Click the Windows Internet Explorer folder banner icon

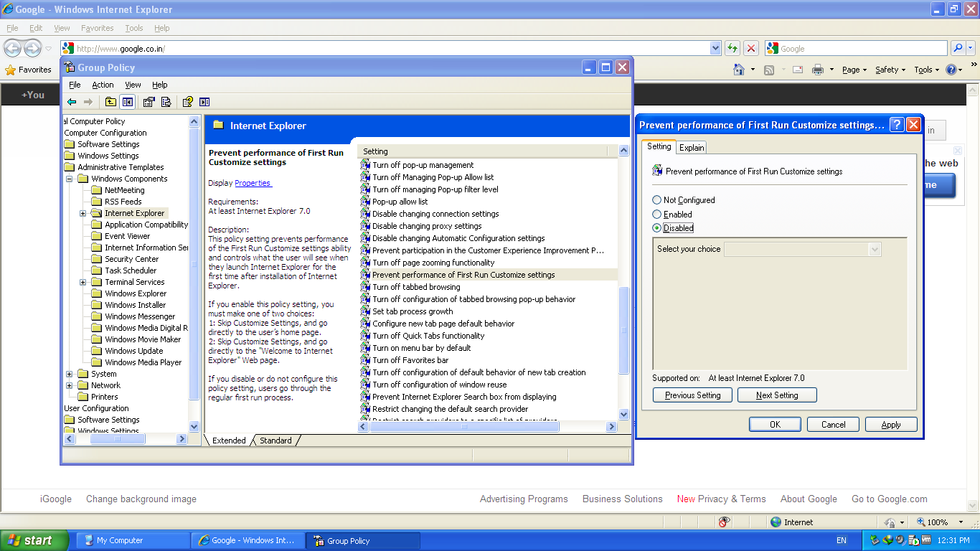[x=218, y=125]
